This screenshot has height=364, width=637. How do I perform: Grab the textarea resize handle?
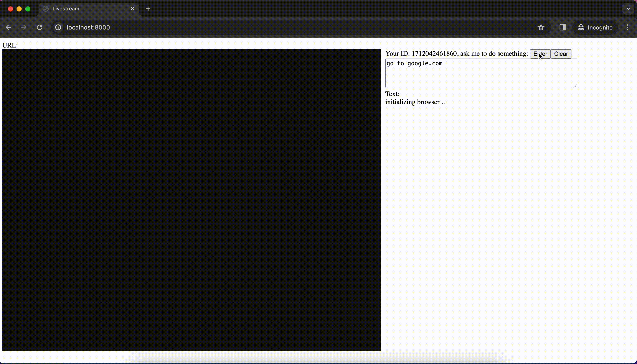click(575, 86)
